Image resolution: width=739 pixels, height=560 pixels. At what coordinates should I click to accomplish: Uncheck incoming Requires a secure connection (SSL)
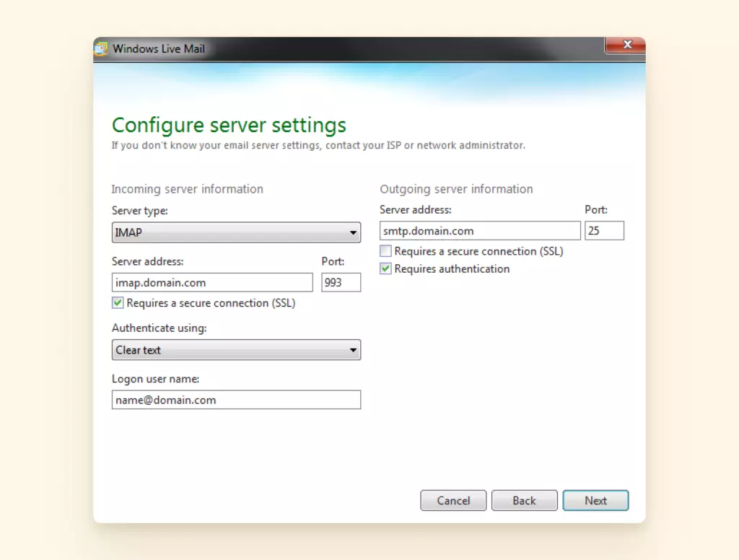click(x=118, y=302)
